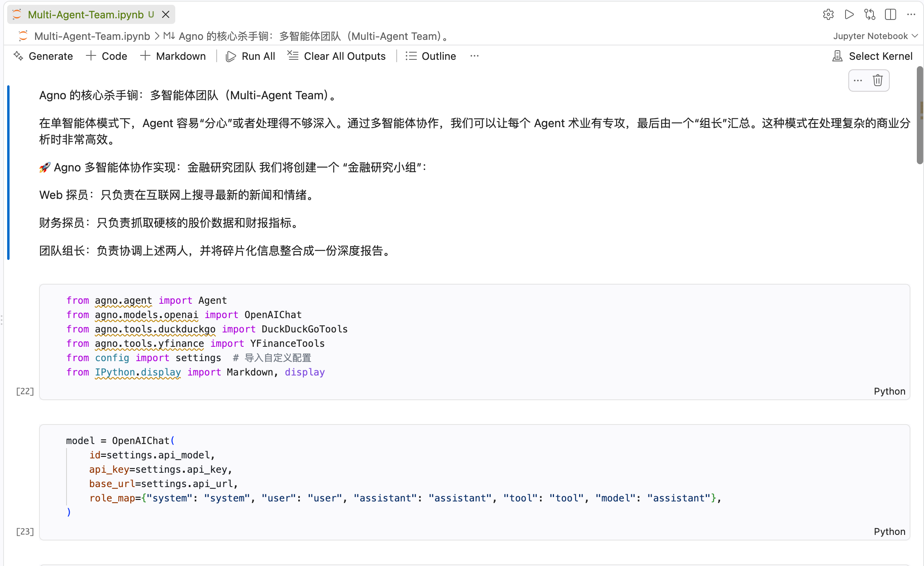Open toolbar overflow ellipsis next to Outline
This screenshot has height=566, width=924.
[x=474, y=56]
